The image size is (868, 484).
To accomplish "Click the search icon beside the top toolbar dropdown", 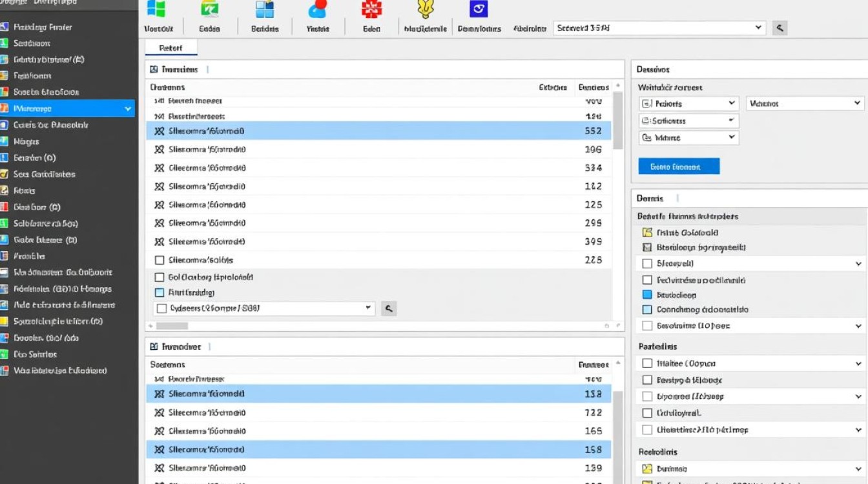I will click(x=780, y=28).
